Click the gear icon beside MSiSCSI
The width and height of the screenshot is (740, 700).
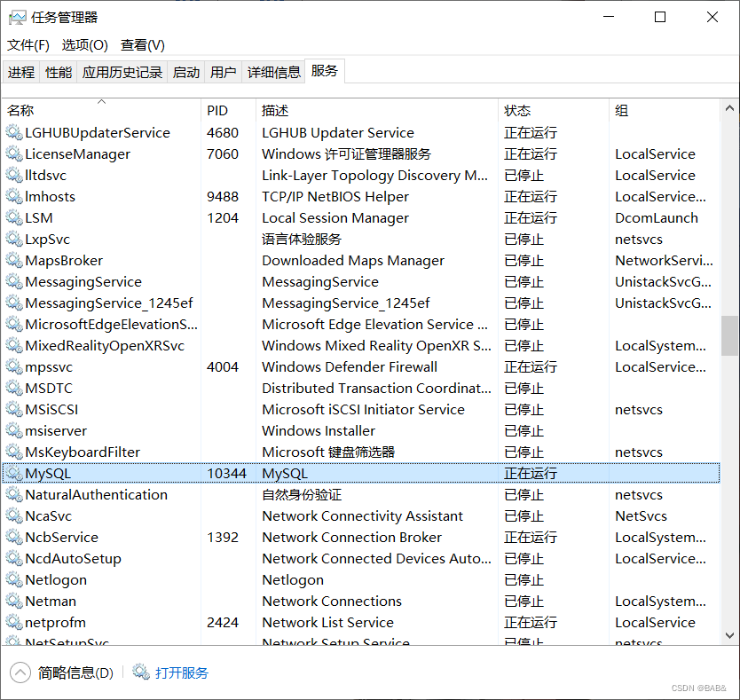(14, 409)
